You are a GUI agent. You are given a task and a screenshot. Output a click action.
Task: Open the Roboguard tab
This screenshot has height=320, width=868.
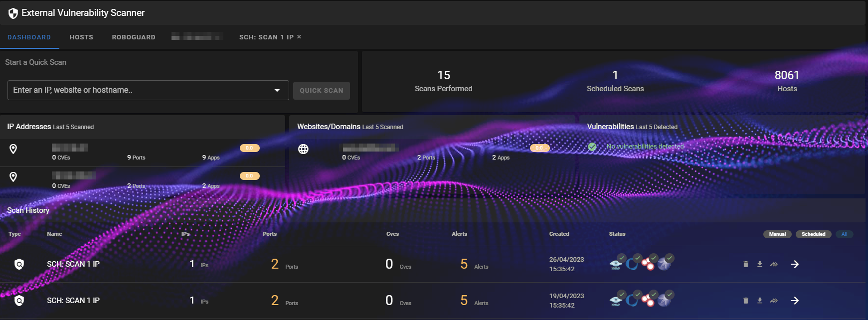[134, 37]
